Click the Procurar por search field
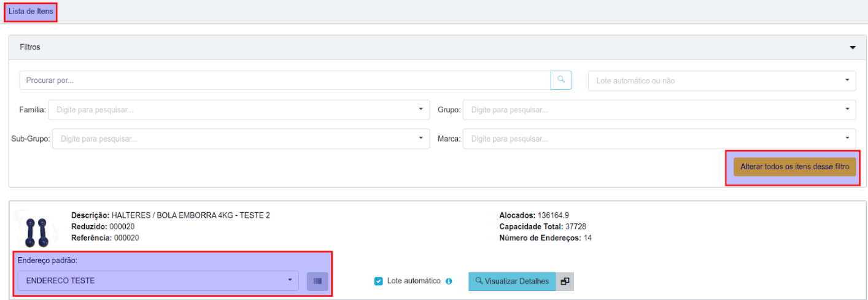The image size is (868, 300). [x=285, y=80]
